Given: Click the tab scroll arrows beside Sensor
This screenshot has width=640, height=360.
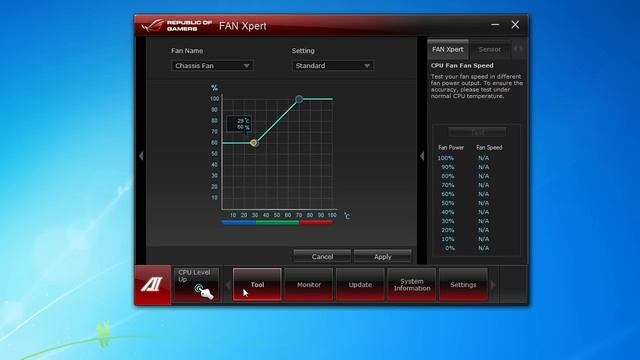Looking at the screenshot, I should coord(518,49).
